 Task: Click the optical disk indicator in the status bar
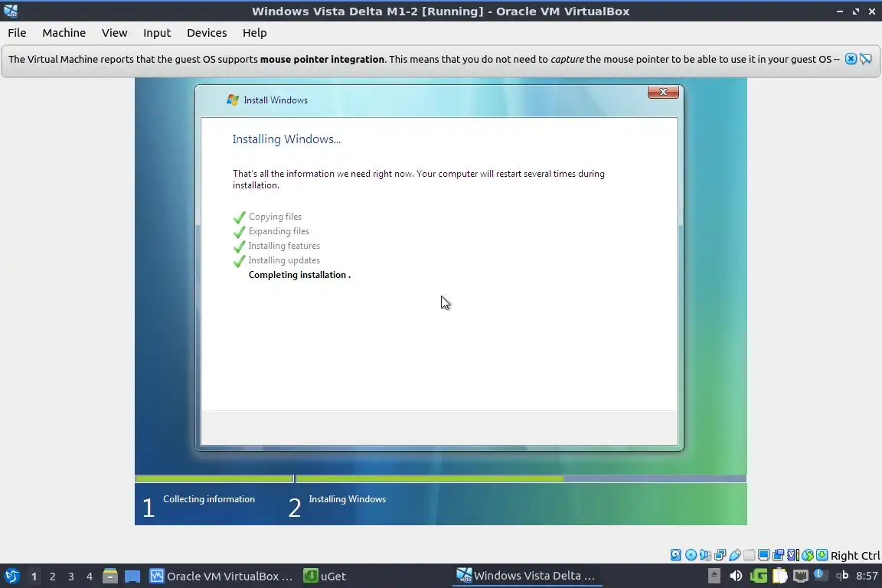pos(691,555)
